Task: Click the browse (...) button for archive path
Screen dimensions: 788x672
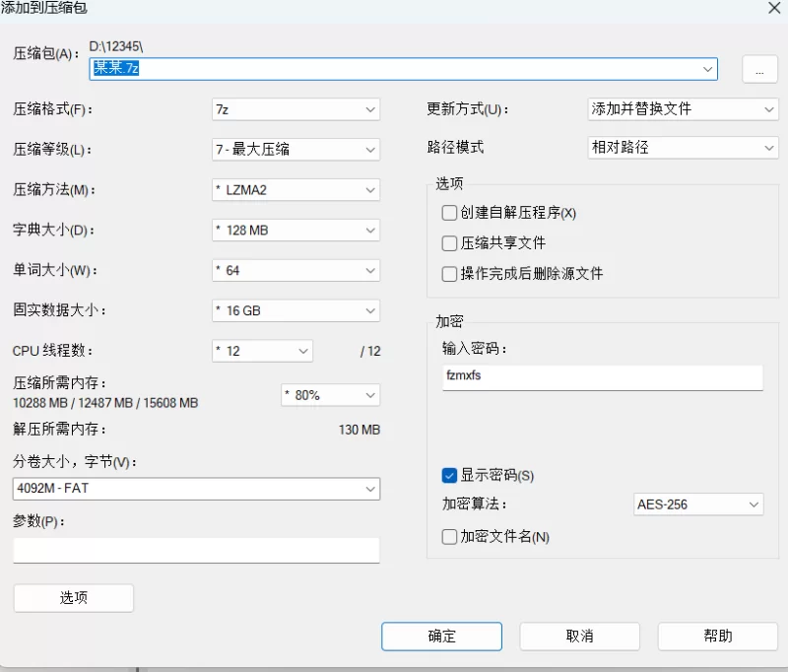Action: pyautogui.click(x=759, y=69)
